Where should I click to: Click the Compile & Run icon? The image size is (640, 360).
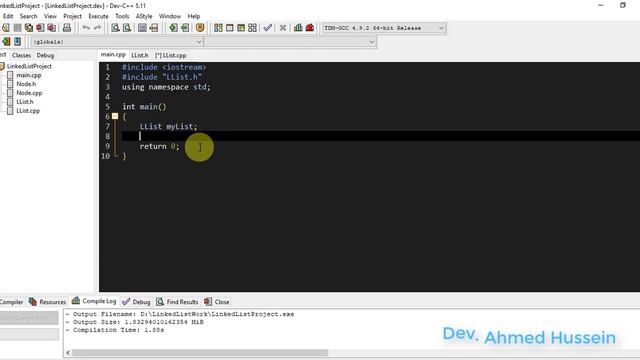click(241, 28)
